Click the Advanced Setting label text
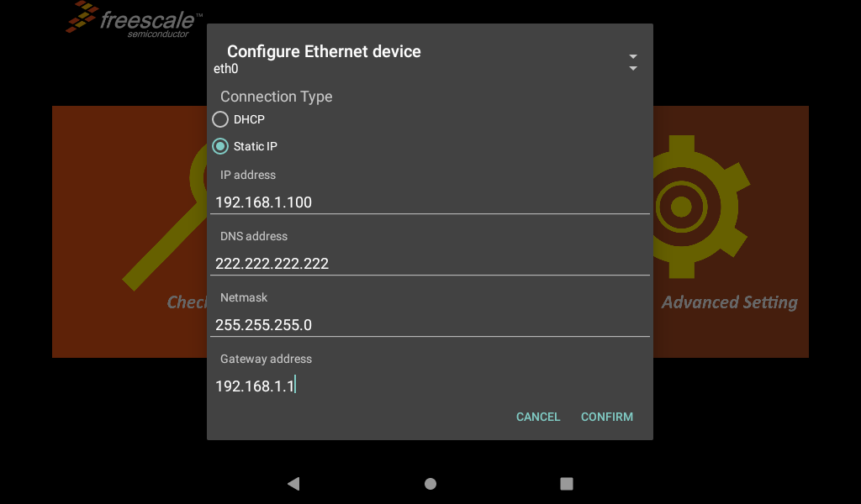This screenshot has width=861, height=504. coord(729,302)
